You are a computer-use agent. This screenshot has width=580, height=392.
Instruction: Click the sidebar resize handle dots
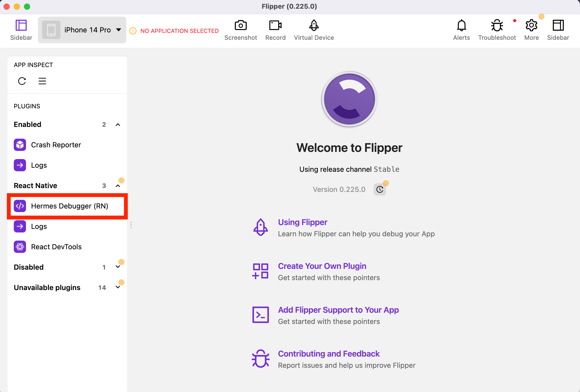pos(131,225)
